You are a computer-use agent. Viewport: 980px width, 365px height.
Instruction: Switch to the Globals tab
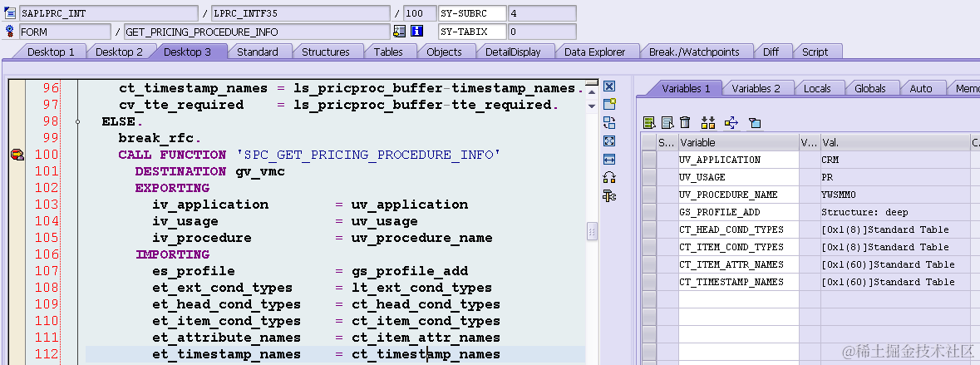870,88
